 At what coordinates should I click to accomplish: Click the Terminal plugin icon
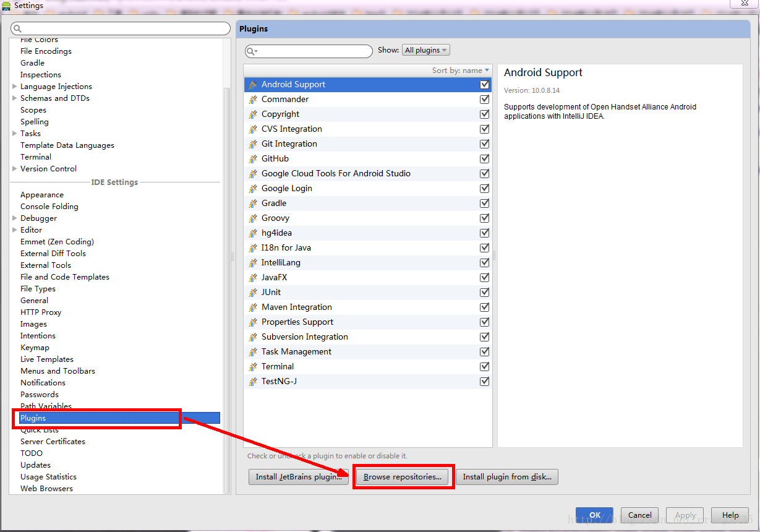pos(253,367)
